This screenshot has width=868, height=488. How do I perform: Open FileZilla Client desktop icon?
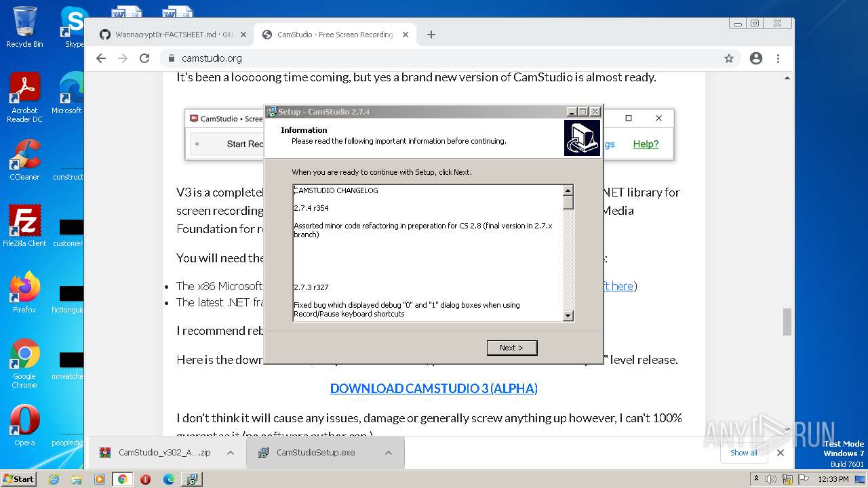(x=24, y=226)
